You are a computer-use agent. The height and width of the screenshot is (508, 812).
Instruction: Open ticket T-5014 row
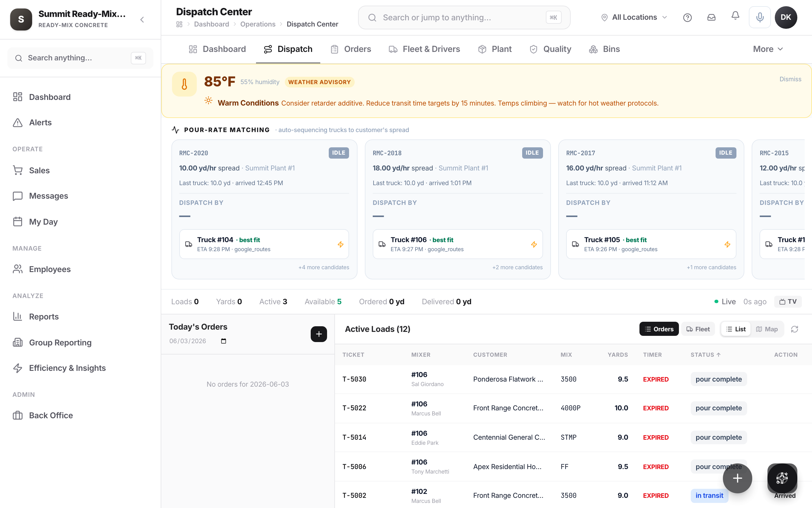tap(573, 437)
